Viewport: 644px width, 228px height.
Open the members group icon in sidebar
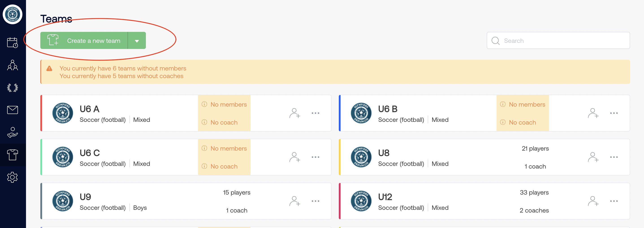[12, 65]
